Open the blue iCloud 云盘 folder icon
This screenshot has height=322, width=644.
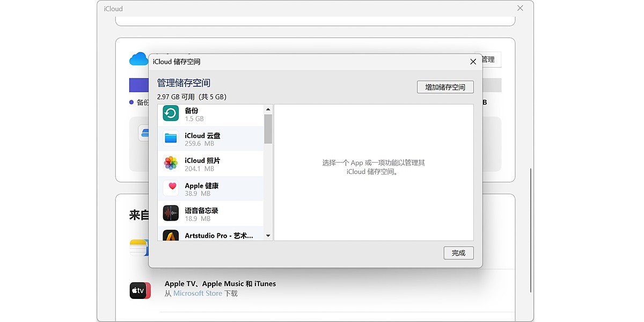click(170, 138)
